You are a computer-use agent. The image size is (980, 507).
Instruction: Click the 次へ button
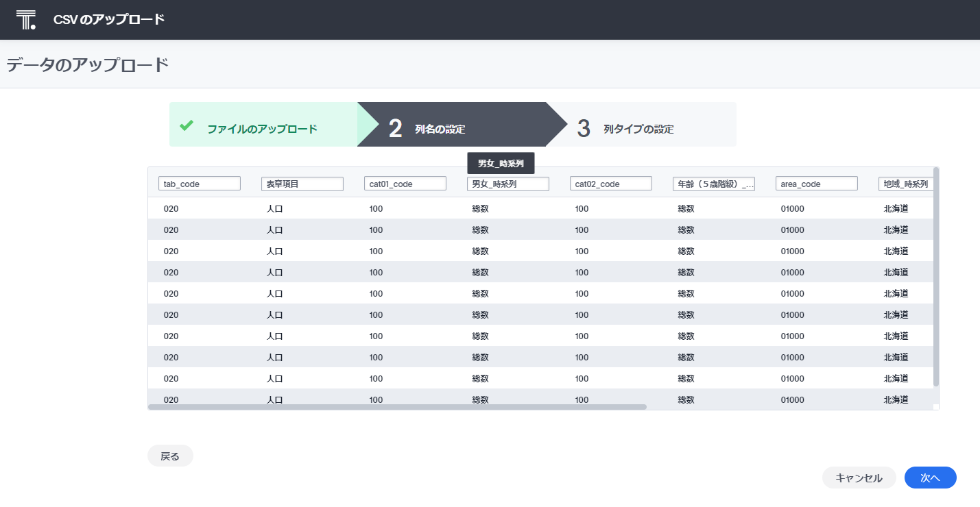930,478
